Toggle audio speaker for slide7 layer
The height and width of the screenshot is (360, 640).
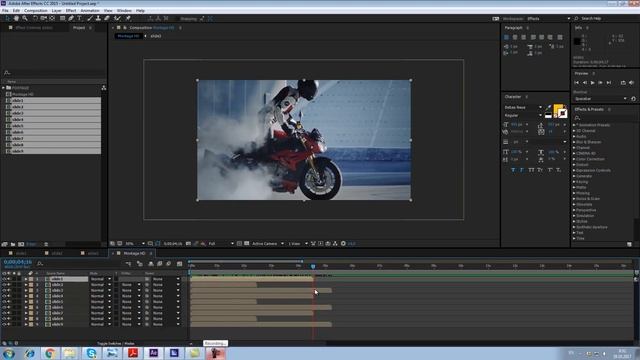point(9,313)
